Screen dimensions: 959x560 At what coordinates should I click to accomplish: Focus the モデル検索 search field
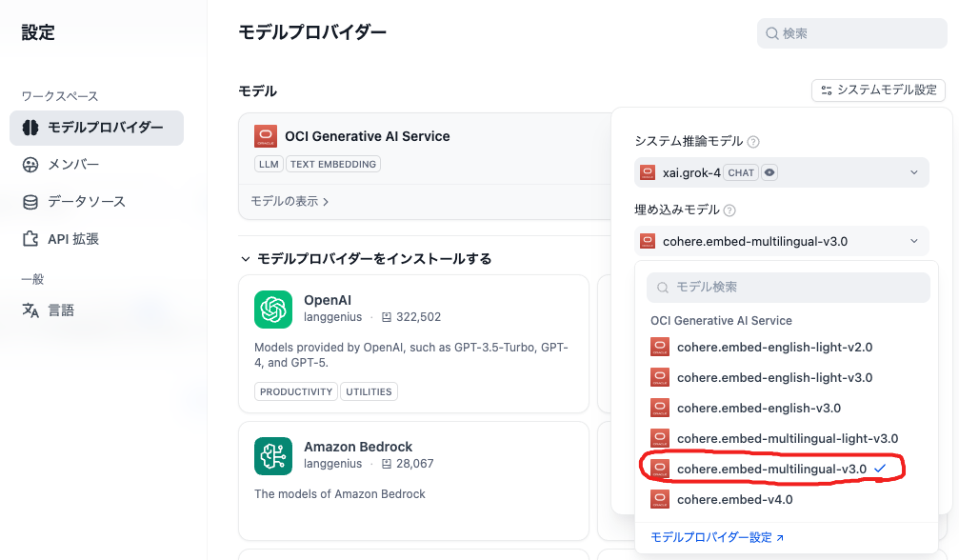pyautogui.click(x=789, y=288)
